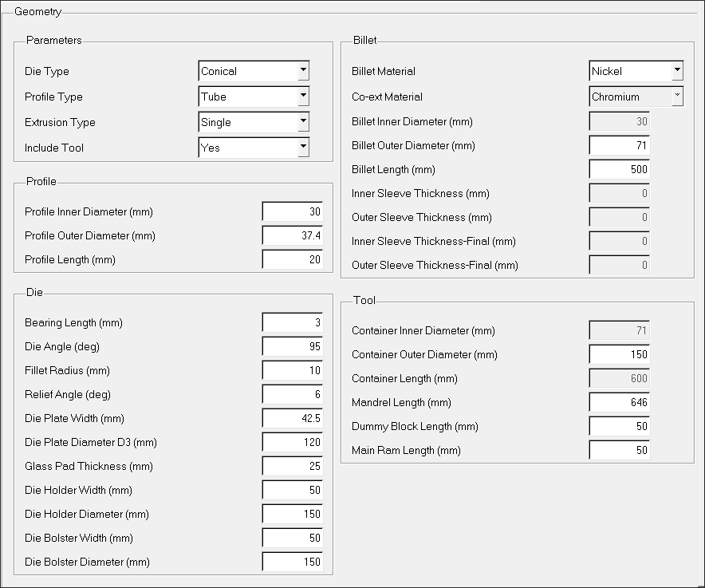The width and height of the screenshot is (705, 588).
Task: Select the Glass Pad Thickness field showing 25
Action: coord(291,466)
